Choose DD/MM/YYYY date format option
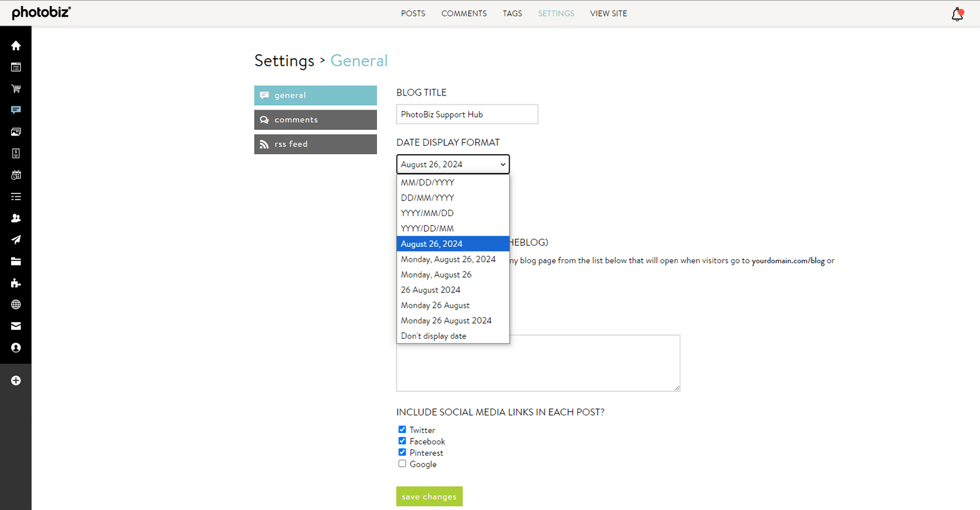Viewport: 980px width, 510px height. [453, 198]
